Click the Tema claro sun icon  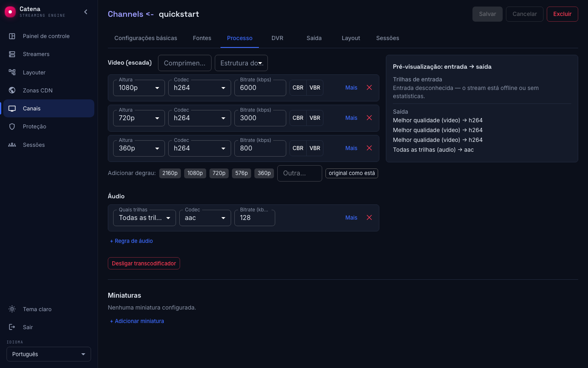[12, 309]
